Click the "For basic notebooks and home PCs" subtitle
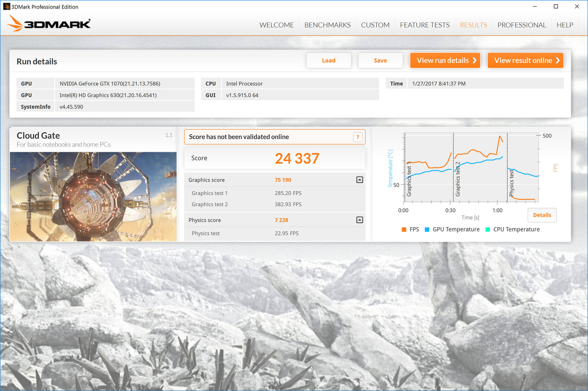The width and height of the screenshot is (588, 391). 64,144
